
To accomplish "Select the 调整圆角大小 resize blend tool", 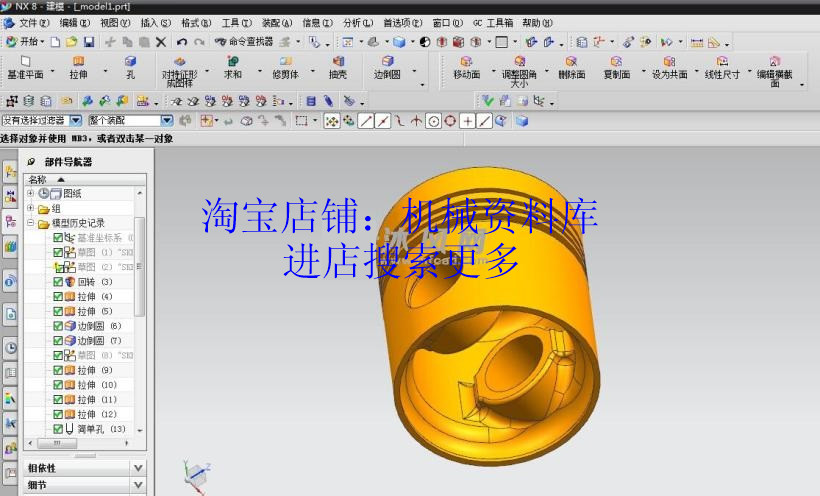I will point(519,71).
